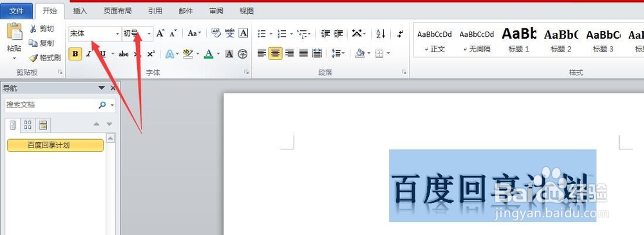Click the 搜索文档 search input field

coord(51,105)
